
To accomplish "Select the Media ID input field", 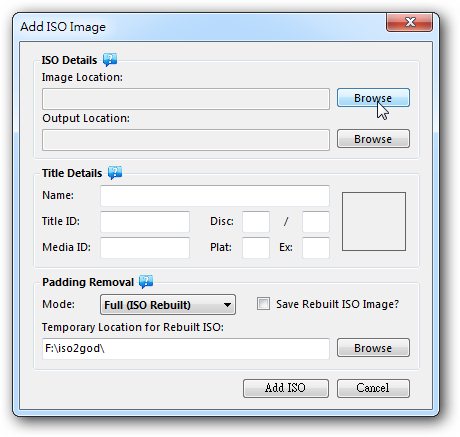I will coord(145,248).
